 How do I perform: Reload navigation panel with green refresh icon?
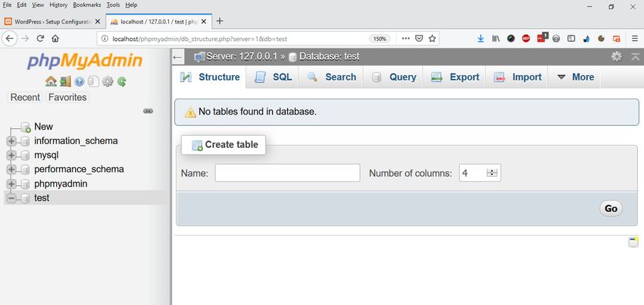pos(121,81)
